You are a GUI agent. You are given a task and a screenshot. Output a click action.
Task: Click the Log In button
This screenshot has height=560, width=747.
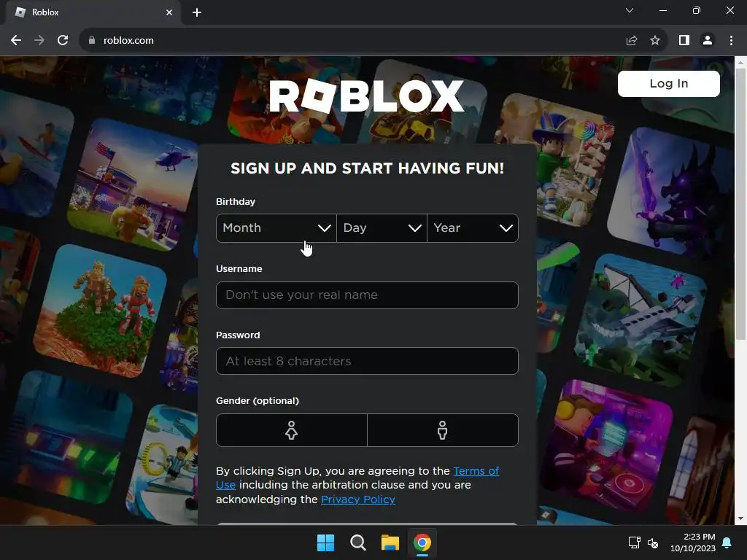click(668, 84)
